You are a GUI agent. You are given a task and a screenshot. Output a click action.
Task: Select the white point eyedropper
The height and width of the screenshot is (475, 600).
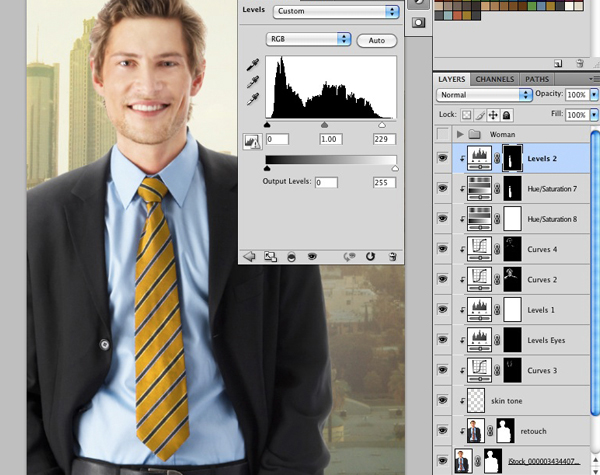(x=252, y=97)
